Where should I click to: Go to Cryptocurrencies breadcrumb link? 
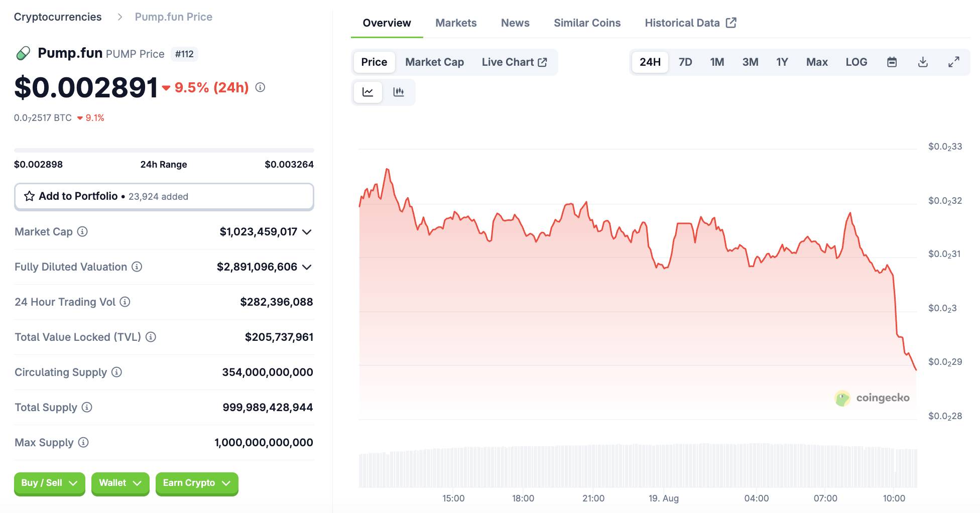tap(58, 17)
